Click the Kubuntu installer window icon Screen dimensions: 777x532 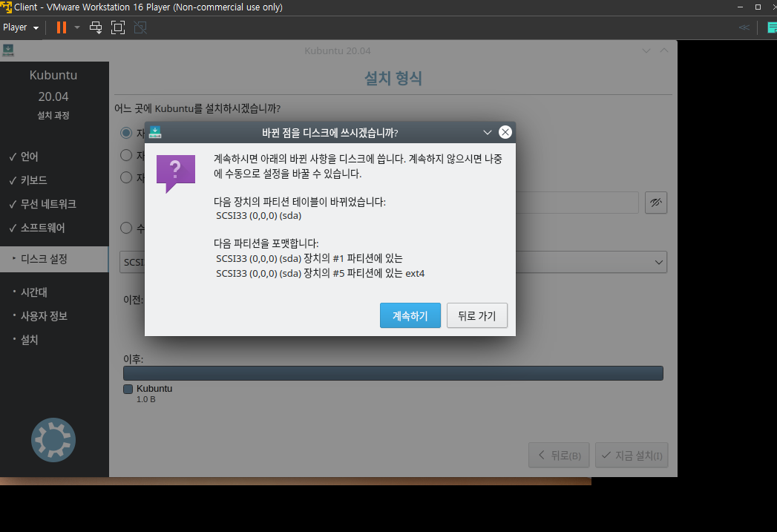pos(8,50)
